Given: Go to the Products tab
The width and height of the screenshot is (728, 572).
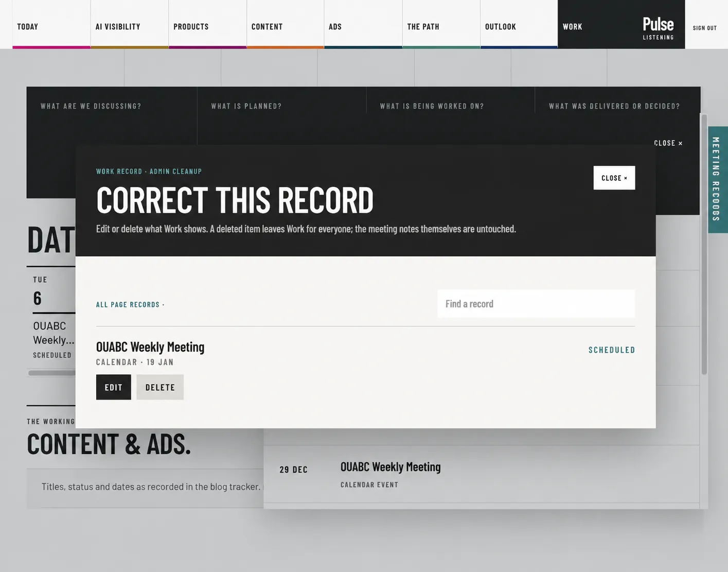Looking at the screenshot, I should (x=208, y=25).
